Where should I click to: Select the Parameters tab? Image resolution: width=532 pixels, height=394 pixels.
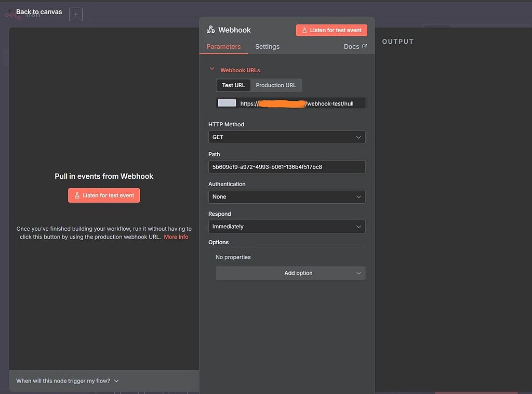point(223,46)
